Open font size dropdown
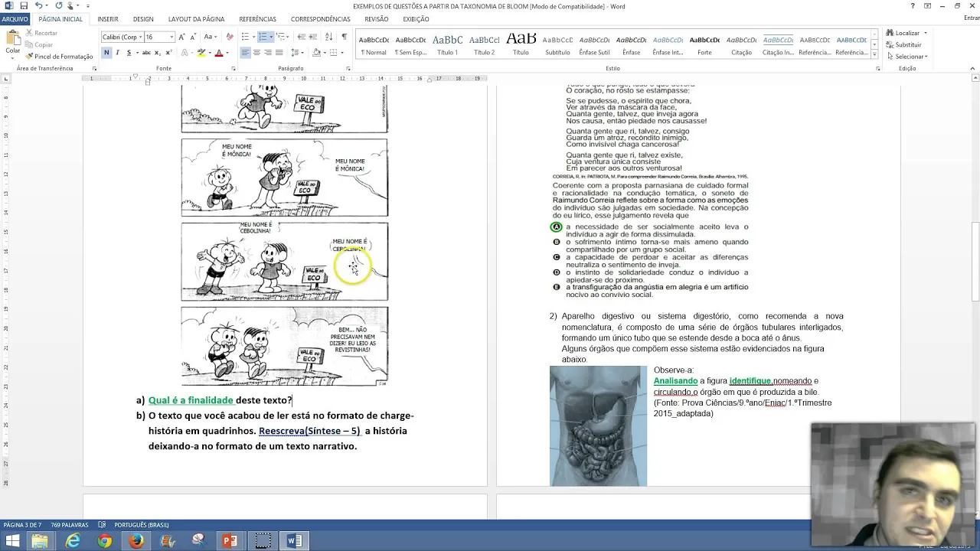 click(x=171, y=37)
